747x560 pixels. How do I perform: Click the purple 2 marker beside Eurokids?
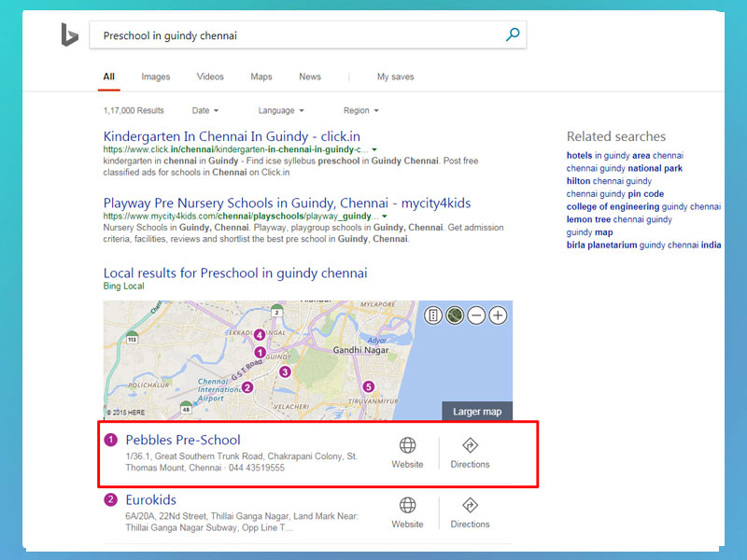click(x=110, y=500)
